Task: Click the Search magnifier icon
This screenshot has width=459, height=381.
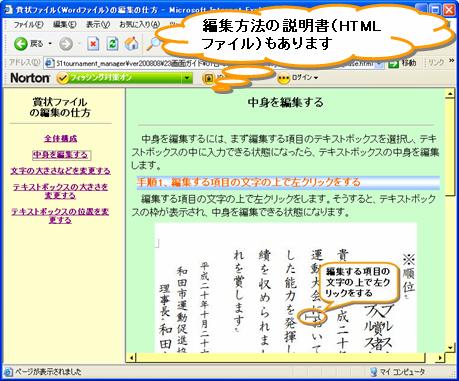Action: pyautogui.click(x=153, y=44)
